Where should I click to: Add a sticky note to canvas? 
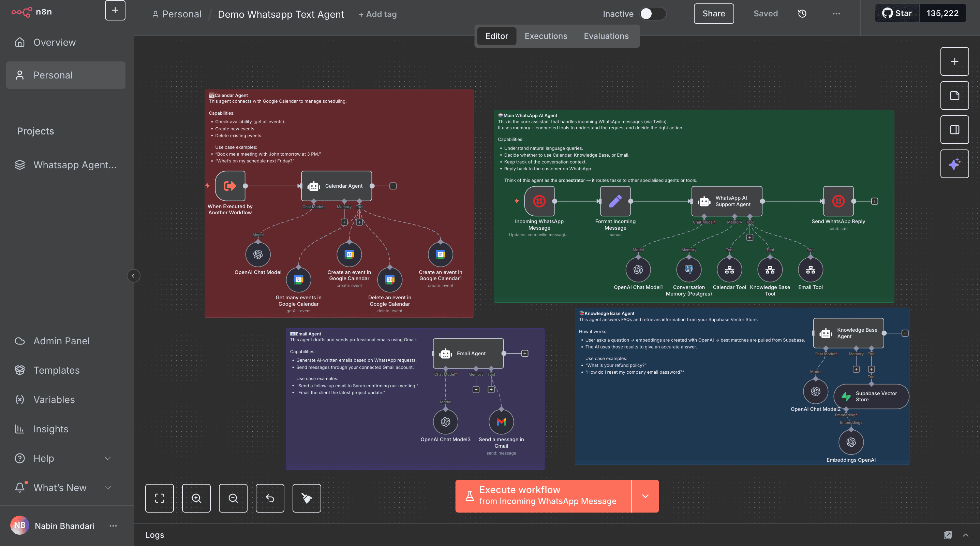pos(954,96)
